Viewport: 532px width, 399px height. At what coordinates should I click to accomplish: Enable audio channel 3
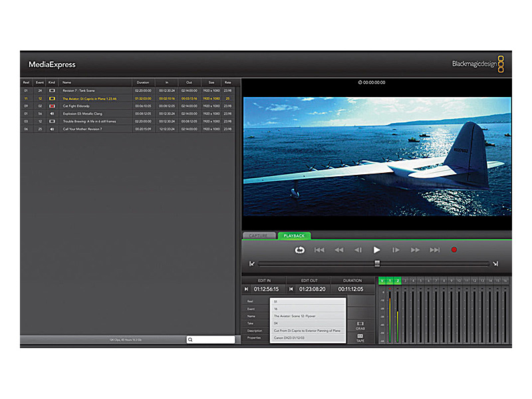(x=406, y=281)
